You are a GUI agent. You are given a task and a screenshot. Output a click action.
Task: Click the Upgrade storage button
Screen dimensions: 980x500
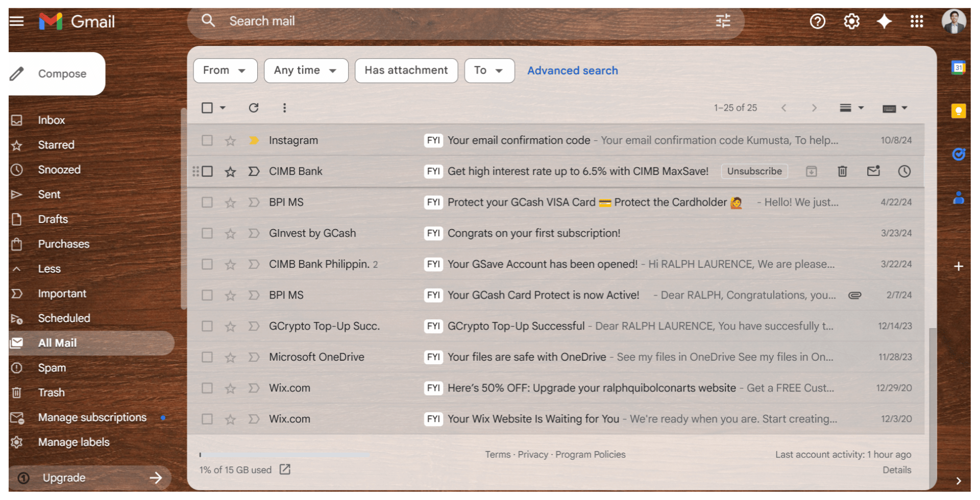90,478
